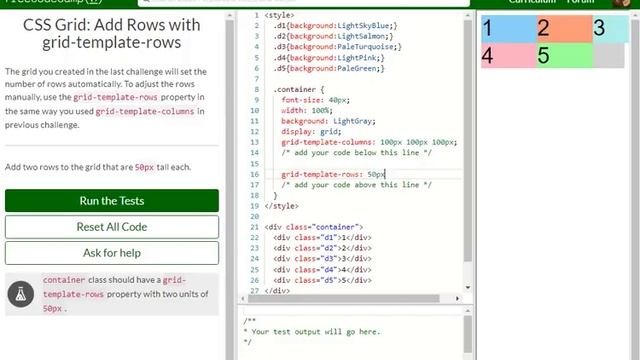Screen dimensions: 640x360
Task: Click the editor horizontal scrollbar thumb
Action: 344,298
